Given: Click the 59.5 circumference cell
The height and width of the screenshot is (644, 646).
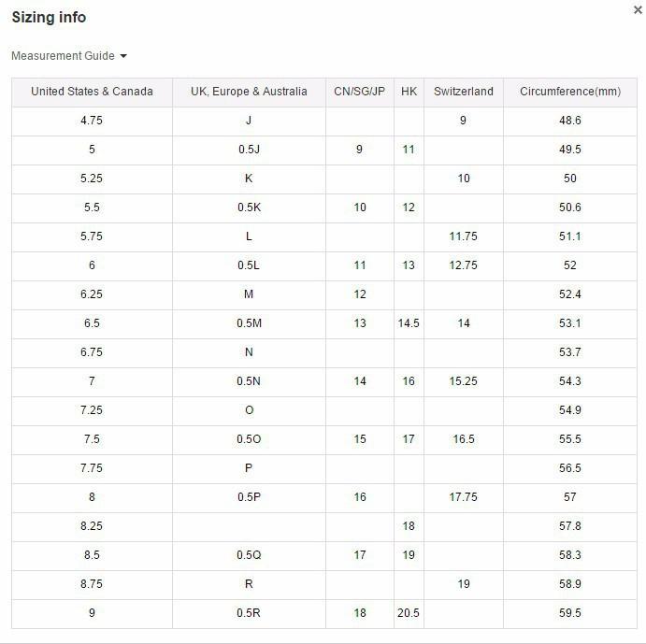Looking at the screenshot, I should pyautogui.click(x=569, y=613).
